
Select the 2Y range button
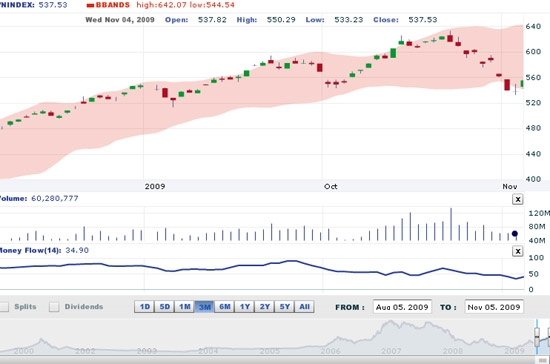click(264, 307)
